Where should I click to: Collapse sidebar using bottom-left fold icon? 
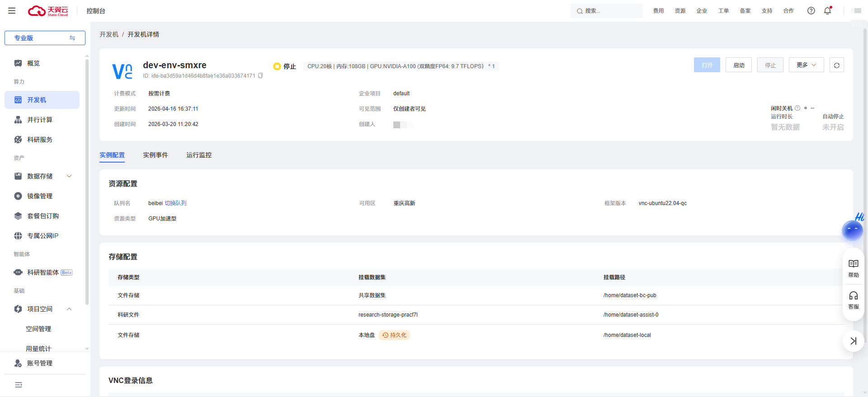[19, 385]
